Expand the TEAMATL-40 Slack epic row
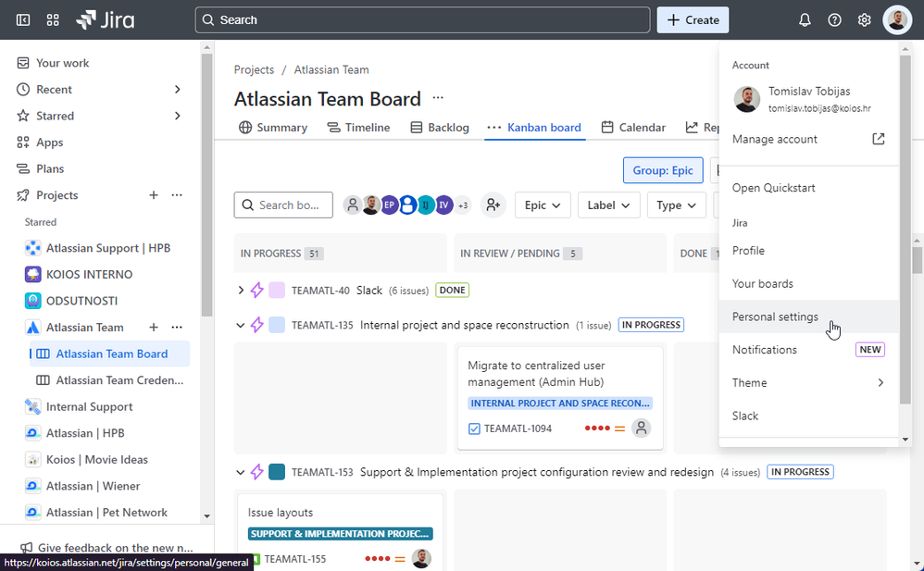 (x=241, y=290)
